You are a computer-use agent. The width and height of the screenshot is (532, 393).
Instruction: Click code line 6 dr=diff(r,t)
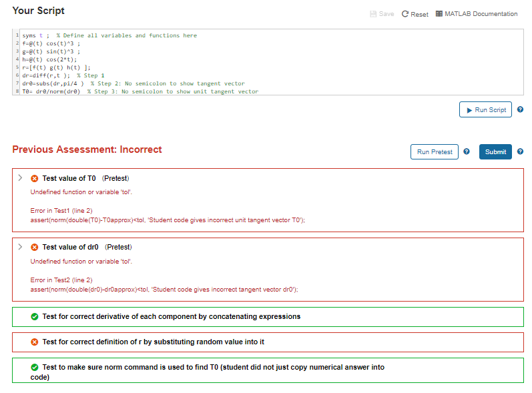[x=63, y=75]
